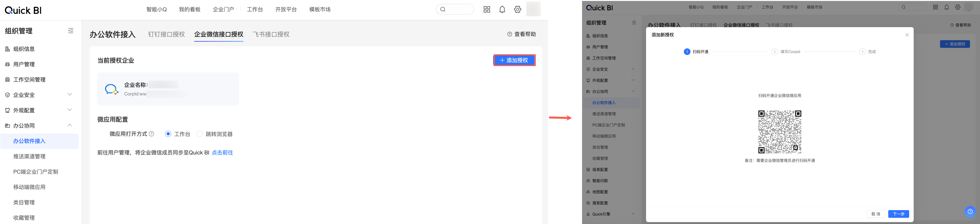This screenshot has width=980, height=224.
Task: Click the apps grid icon in the dimmed header behind the dialog
Action: (936, 7)
